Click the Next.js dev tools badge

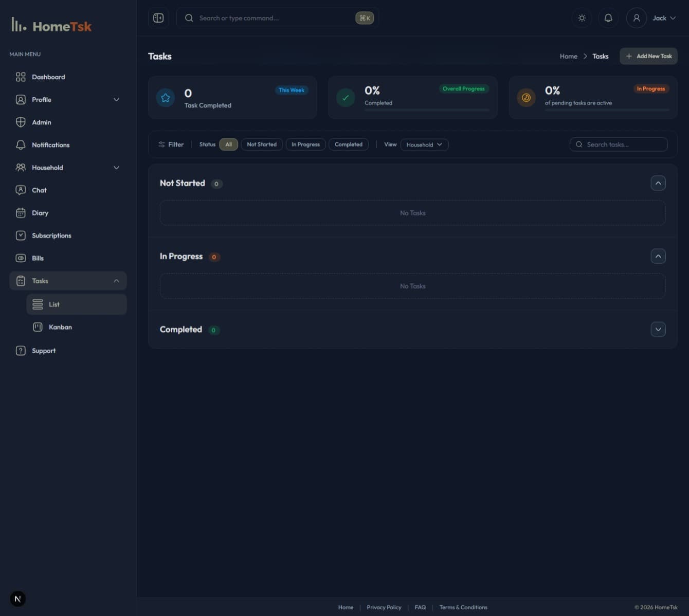[x=18, y=599]
